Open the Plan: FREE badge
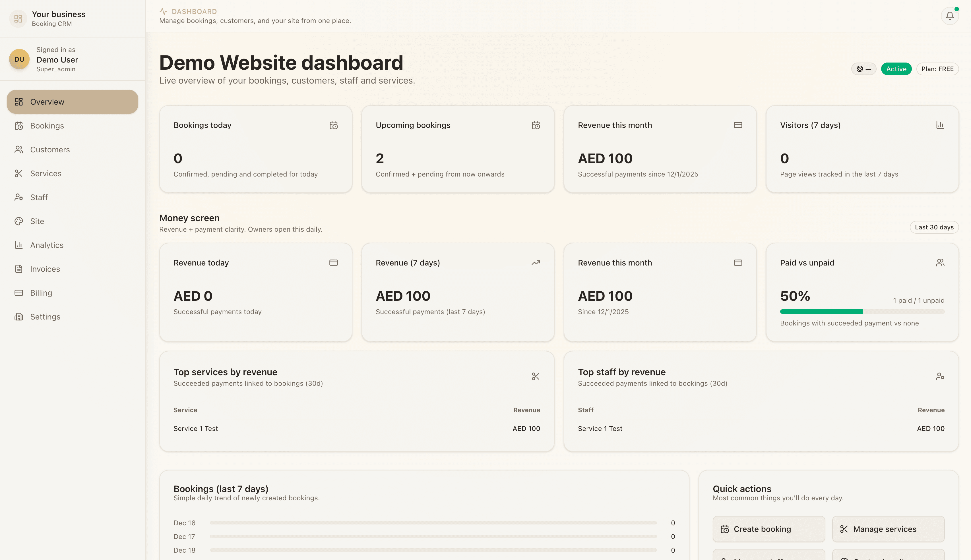Image resolution: width=971 pixels, height=560 pixels. [937, 69]
